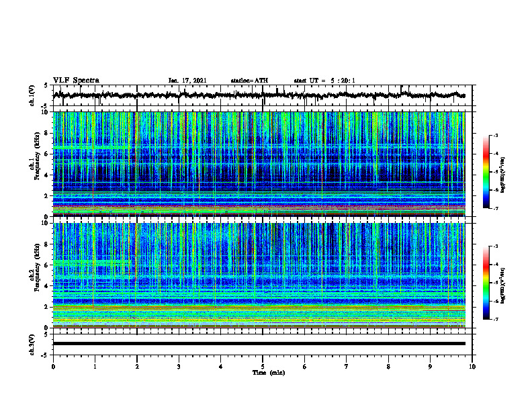
Task: Click the ch.3 flat black trace
Action: coord(259,344)
